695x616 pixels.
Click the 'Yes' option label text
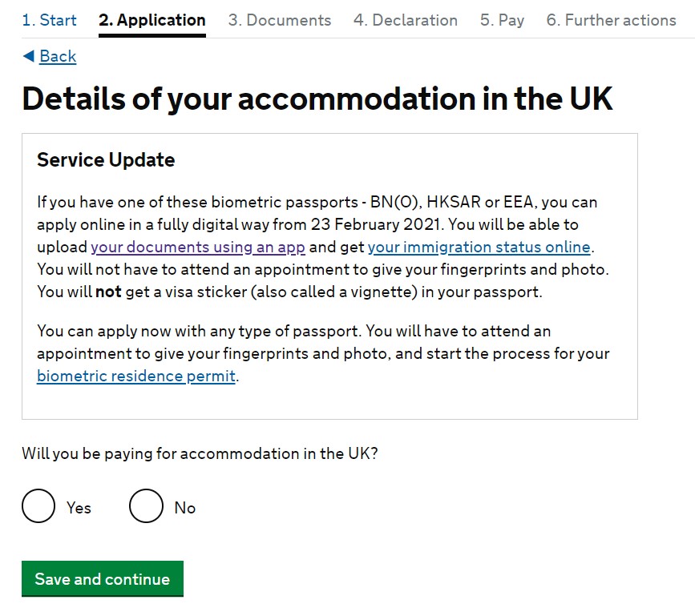(79, 508)
